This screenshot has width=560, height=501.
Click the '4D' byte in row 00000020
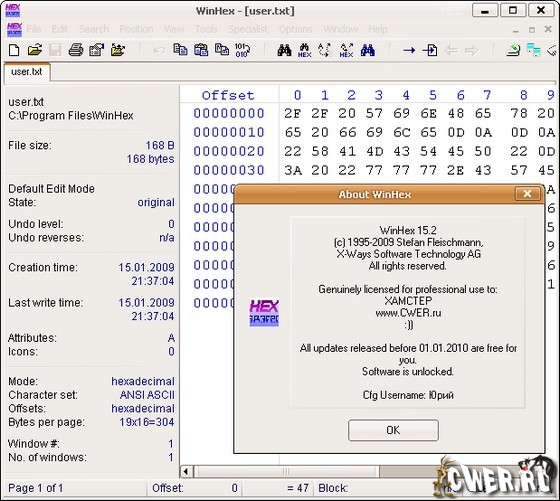click(374, 151)
